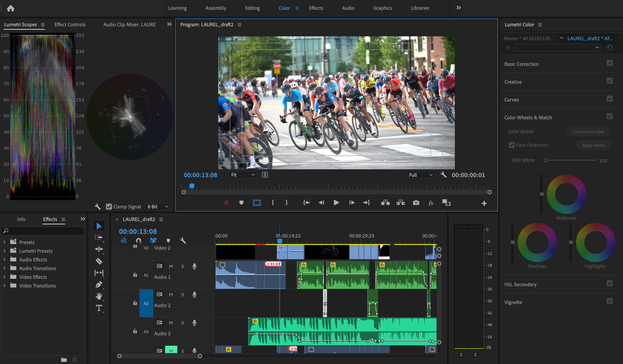Screen dimensions: 623x364
Task: Select the Type tool
Action: [x=99, y=308]
